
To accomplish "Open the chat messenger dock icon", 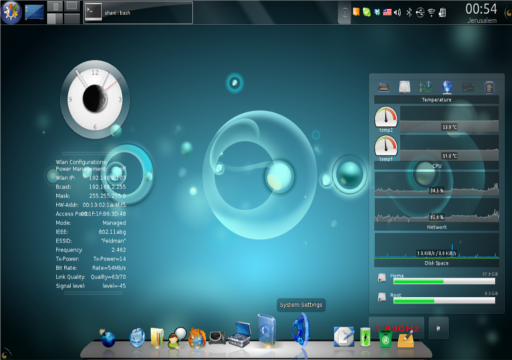I will point(177,337).
